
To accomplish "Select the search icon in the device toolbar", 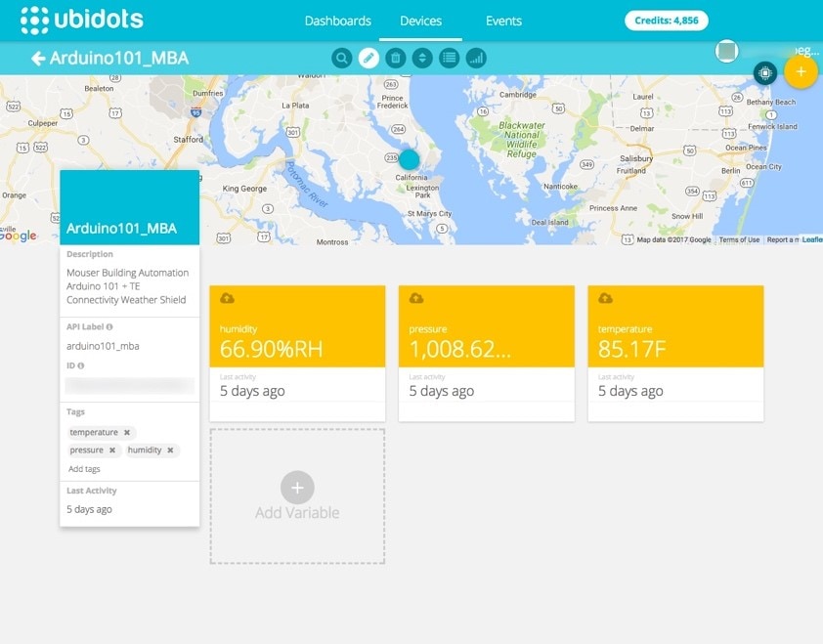I will point(341,58).
